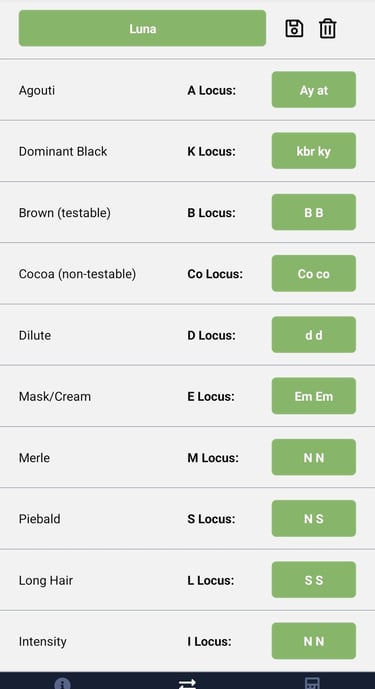The image size is (375, 689).
Task: Save Luna's profile with the floppy disk icon
Action: coord(294,29)
